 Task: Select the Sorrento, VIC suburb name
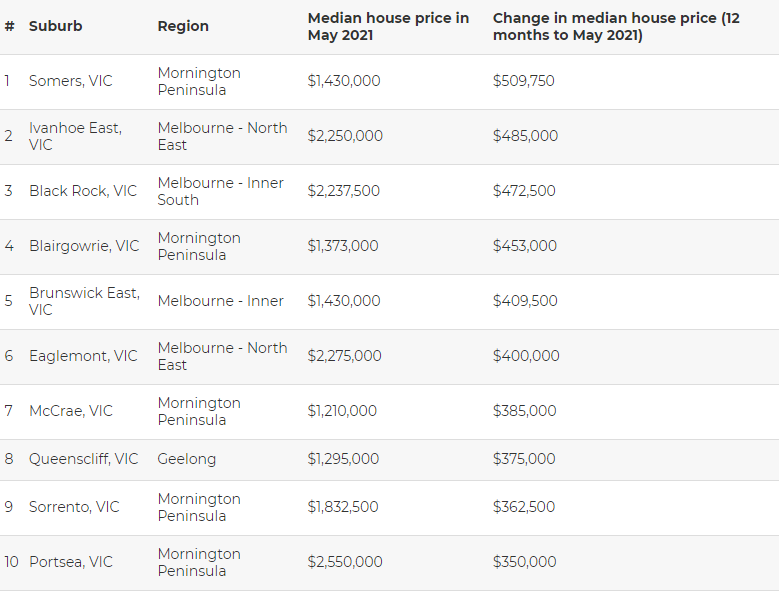click(74, 507)
